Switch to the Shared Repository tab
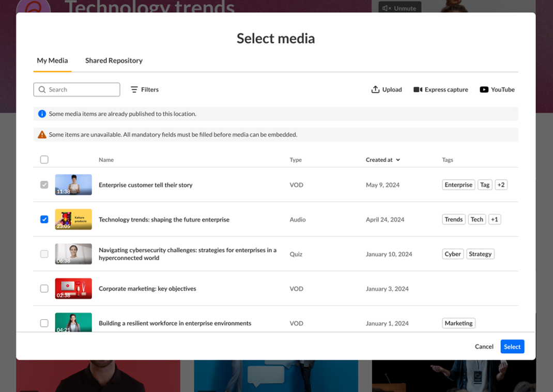 (114, 60)
